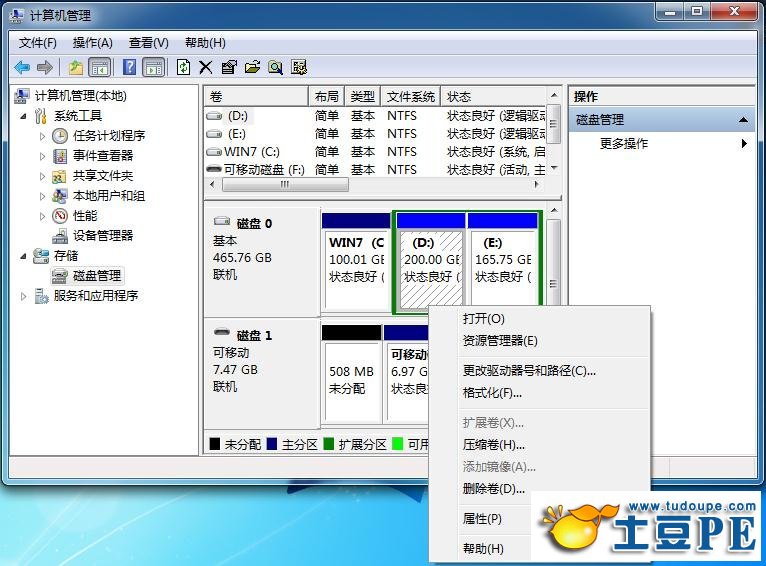The width and height of the screenshot is (766, 566).
Task: Sort by the 卷 column header
Action: (256, 97)
